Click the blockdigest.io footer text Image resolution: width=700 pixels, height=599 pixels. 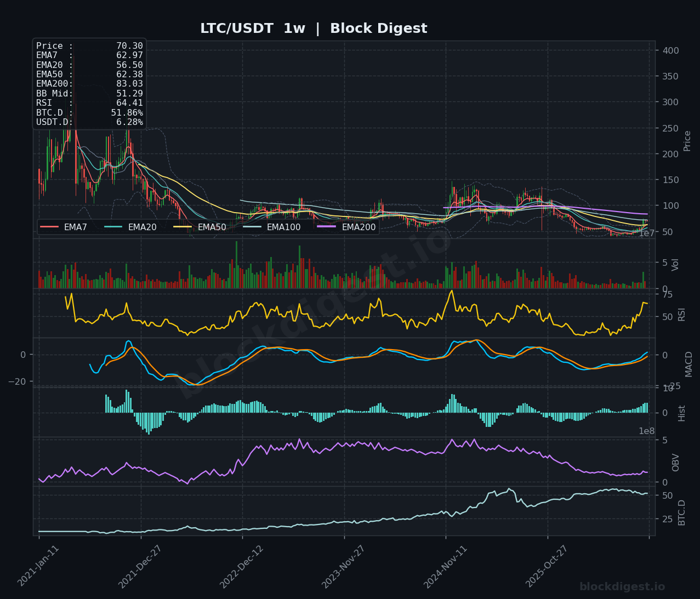pyautogui.click(x=622, y=586)
